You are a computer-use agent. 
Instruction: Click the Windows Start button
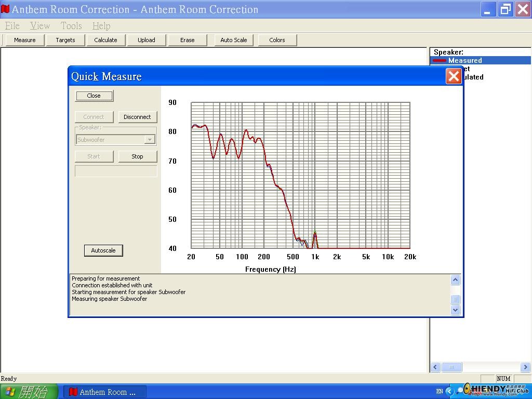(x=29, y=392)
